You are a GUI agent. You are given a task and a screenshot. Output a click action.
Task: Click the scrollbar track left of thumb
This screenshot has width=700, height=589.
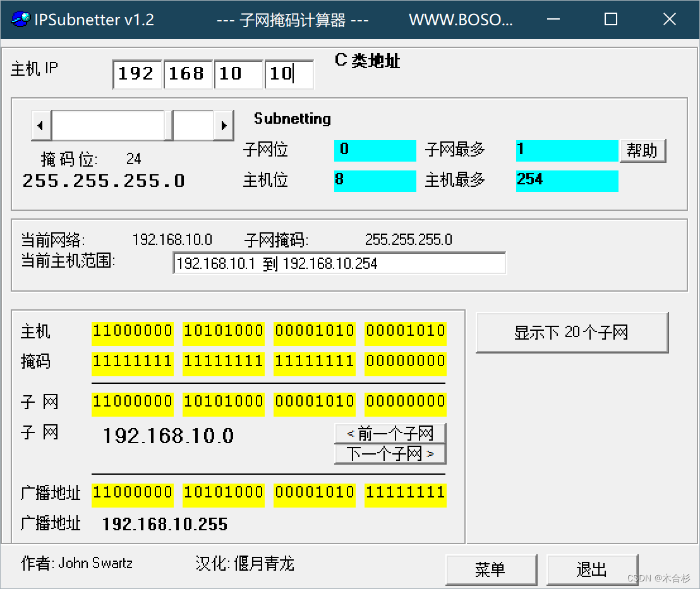(x=107, y=126)
